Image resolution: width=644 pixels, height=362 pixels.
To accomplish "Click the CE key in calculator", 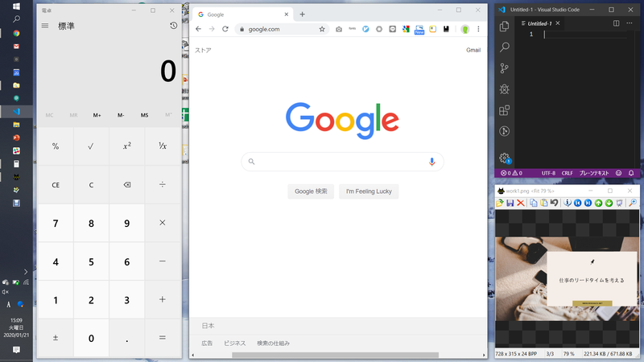I will 56,185.
